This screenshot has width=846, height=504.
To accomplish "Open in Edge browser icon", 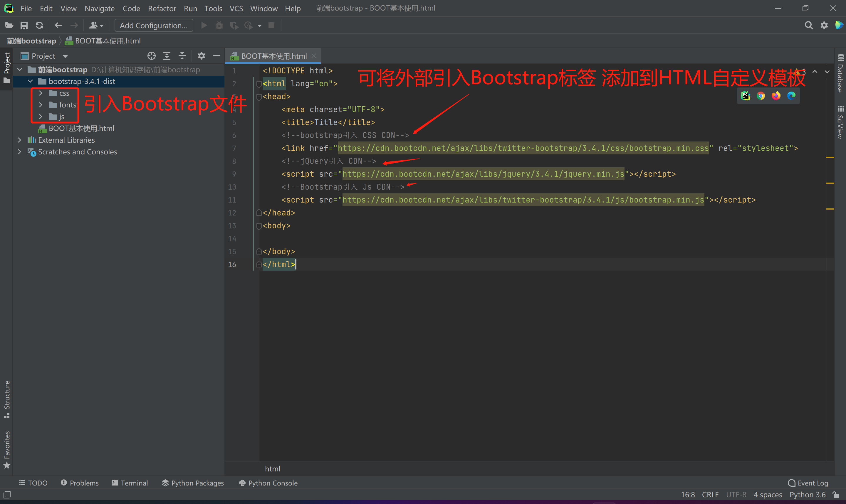I will click(791, 96).
